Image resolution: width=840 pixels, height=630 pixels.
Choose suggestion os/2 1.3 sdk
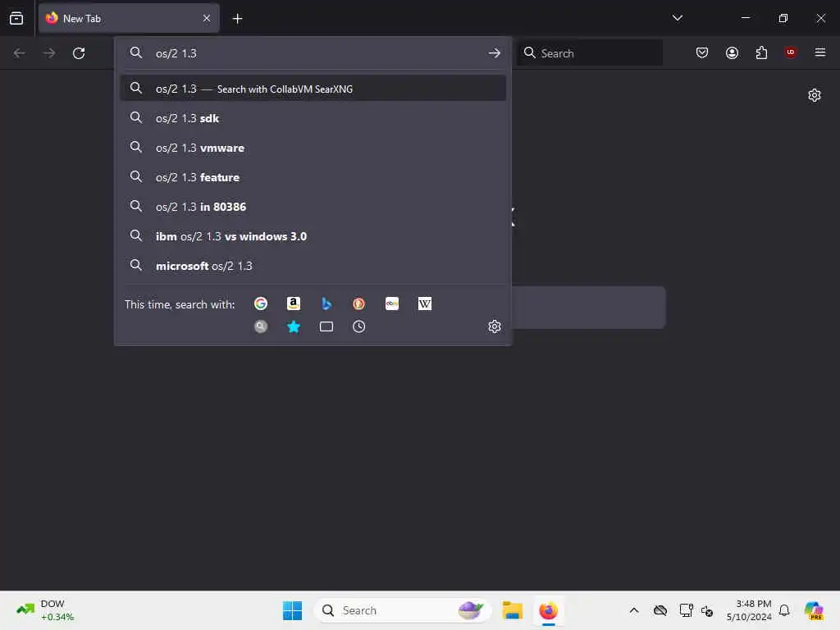pos(313,118)
